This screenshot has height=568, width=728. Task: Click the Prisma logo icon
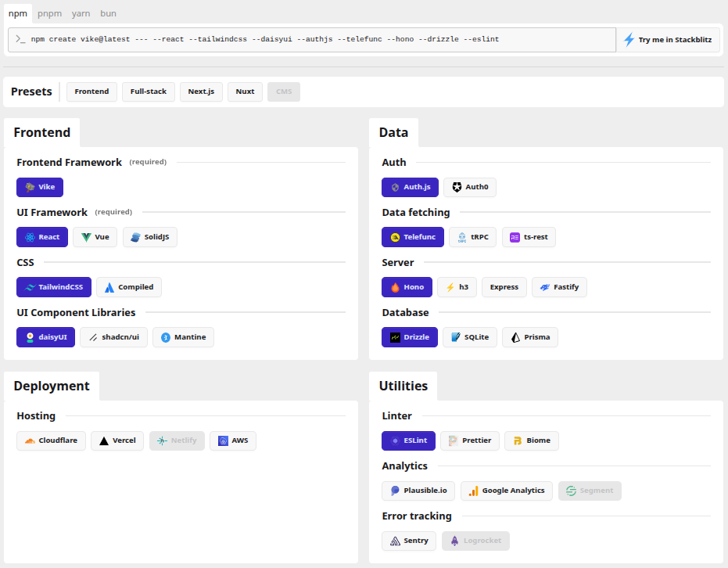515,337
